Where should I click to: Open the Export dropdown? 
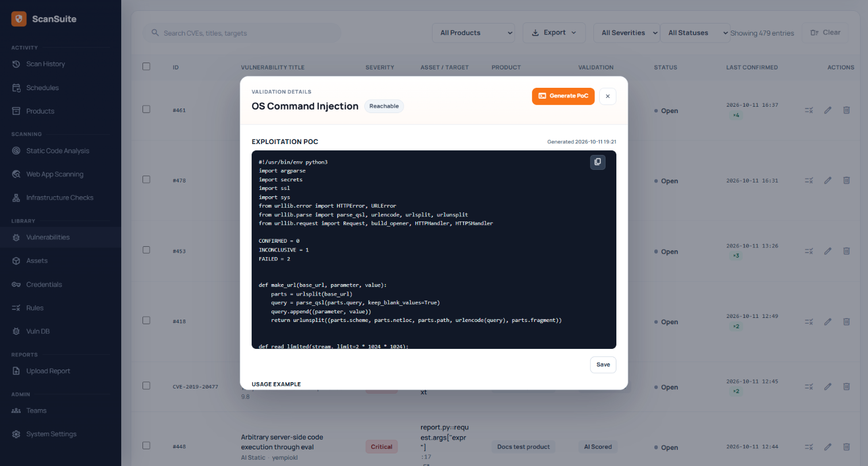click(x=554, y=33)
